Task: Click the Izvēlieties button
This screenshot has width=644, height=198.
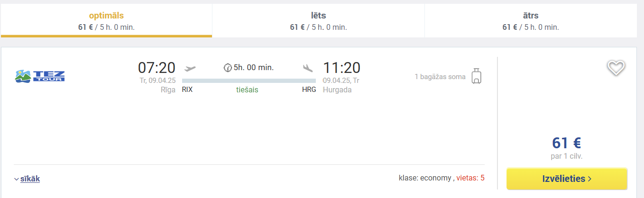Action: click(x=567, y=179)
